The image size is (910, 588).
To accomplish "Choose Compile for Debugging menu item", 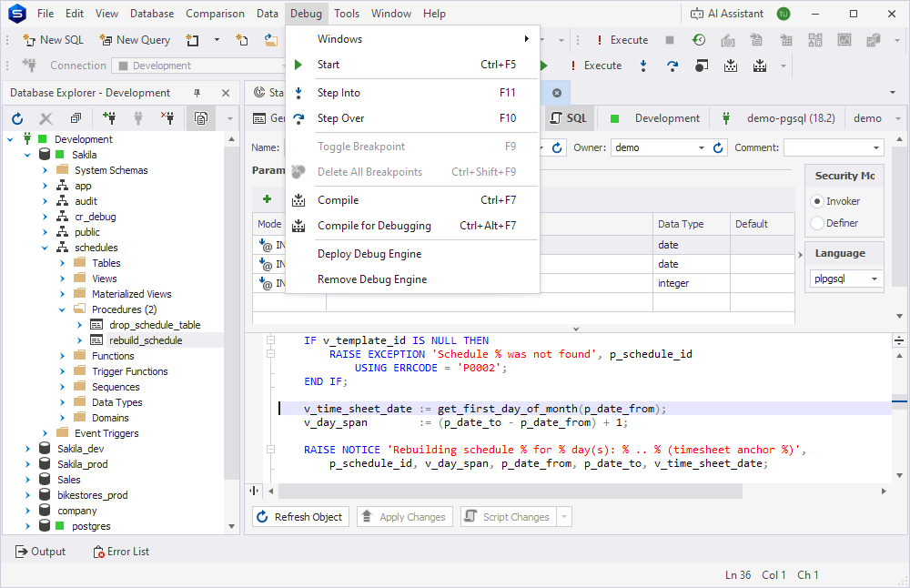I will (x=413, y=226).
